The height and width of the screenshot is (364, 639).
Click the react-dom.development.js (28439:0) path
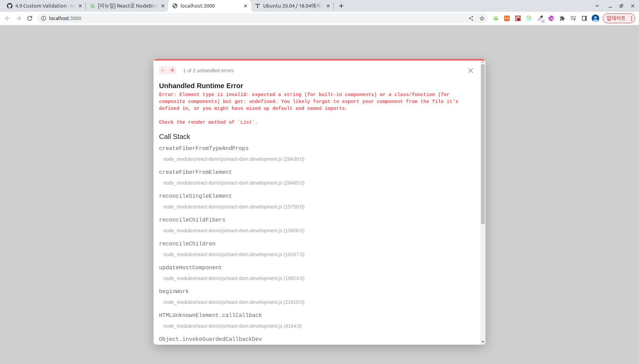coord(234,159)
